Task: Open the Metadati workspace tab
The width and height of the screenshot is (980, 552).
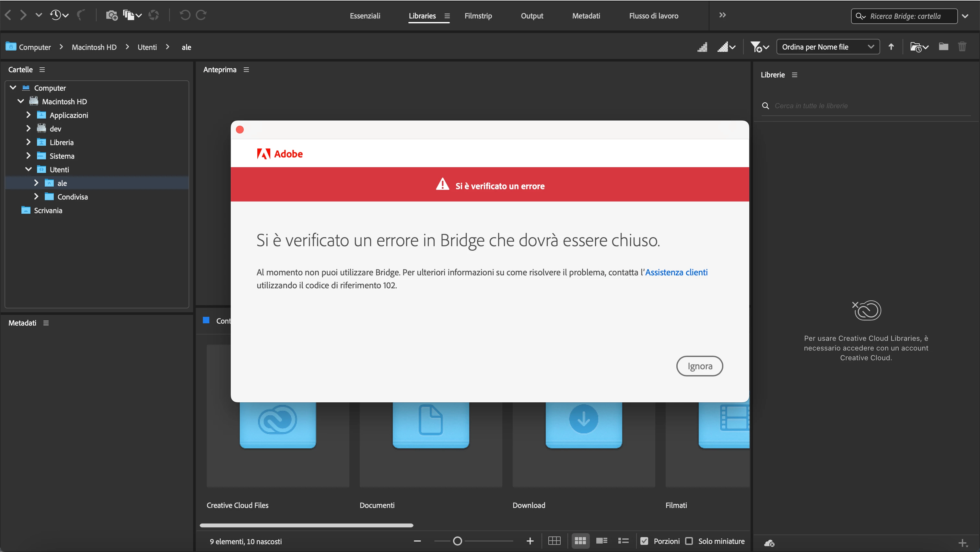Action: click(x=586, y=16)
